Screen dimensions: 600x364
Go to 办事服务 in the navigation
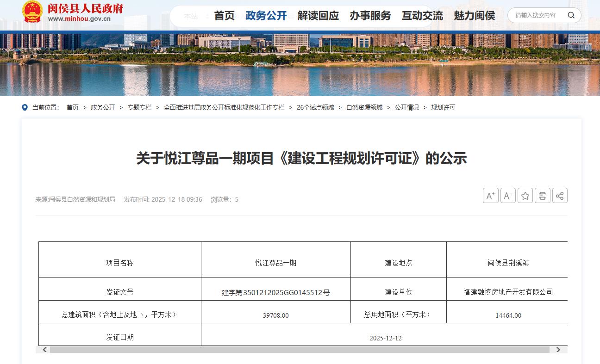[x=370, y=16]
